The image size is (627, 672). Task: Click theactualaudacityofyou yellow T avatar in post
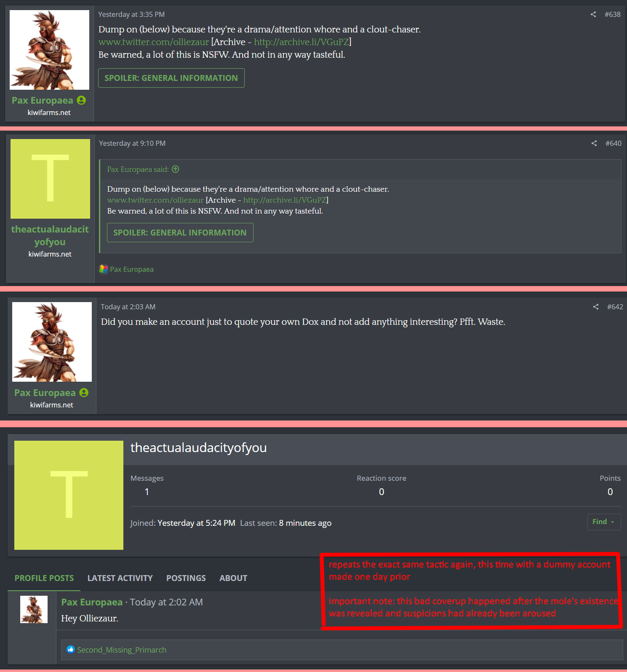pyautogui.click(x=50, y=179)
